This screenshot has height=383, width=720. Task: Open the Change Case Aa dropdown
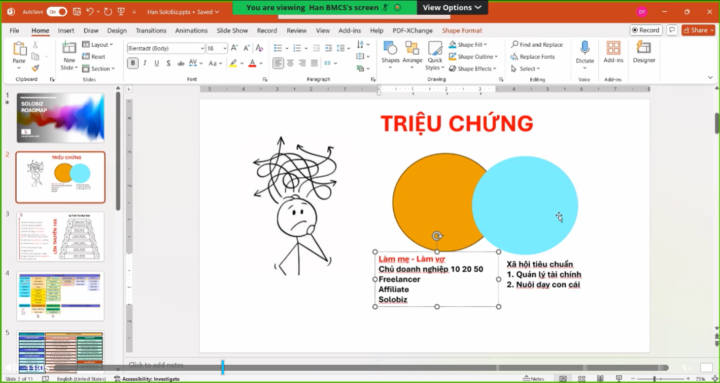tap(215, 63)
